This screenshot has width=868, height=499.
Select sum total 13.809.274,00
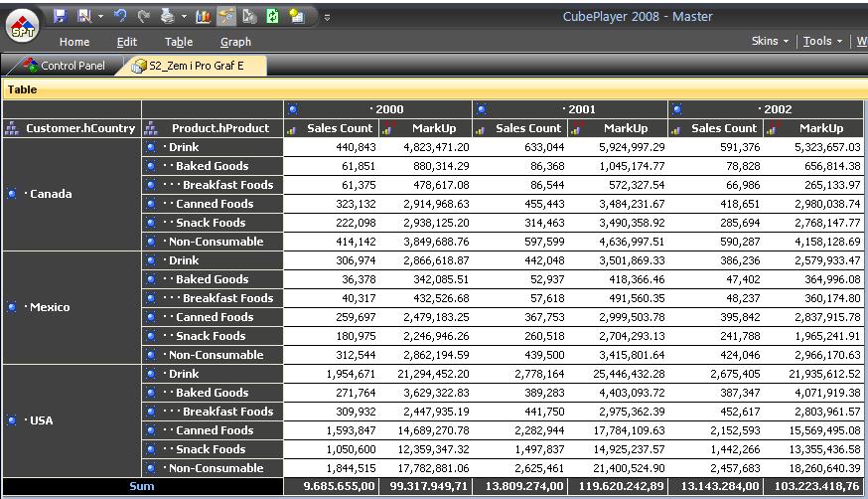pyautogui.click(x=523, y=486)
